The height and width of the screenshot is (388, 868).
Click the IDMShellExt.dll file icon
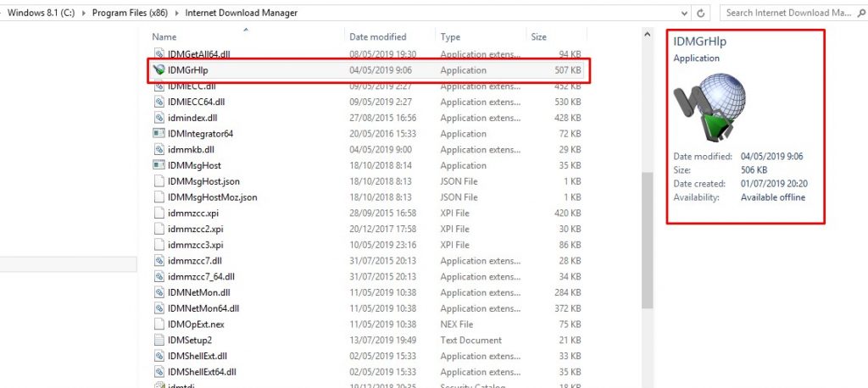159,356
